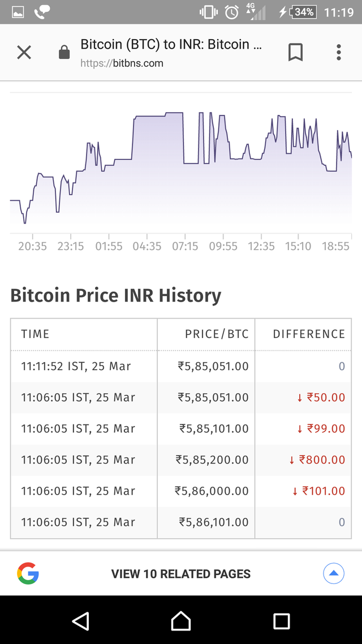362x644 pixels.
Task: Tap the Bitcoin Price INR History heading
Action: [x=116, y=296]
